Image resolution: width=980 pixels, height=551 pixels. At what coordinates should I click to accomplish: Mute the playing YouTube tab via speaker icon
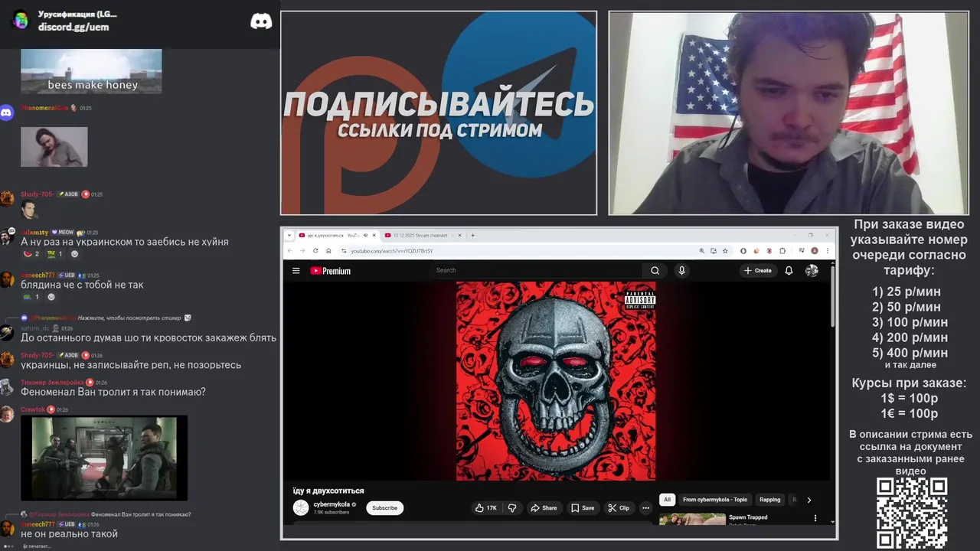point(365,235)
